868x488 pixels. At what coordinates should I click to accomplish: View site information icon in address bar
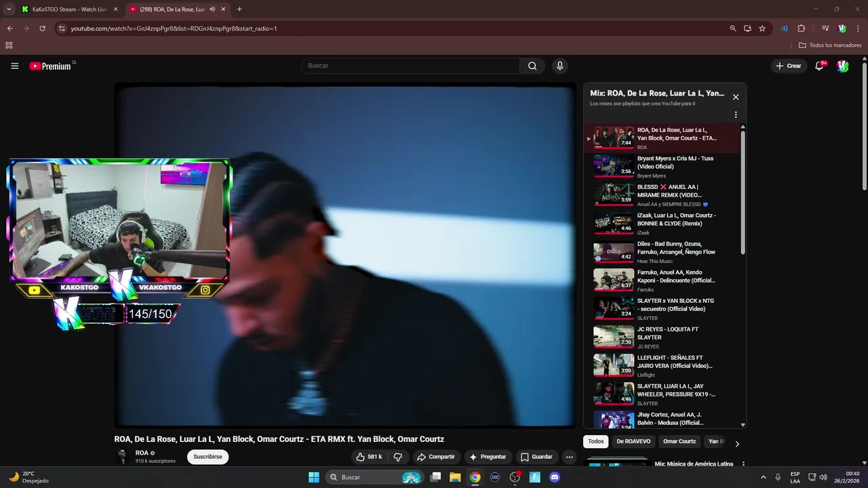62,28
